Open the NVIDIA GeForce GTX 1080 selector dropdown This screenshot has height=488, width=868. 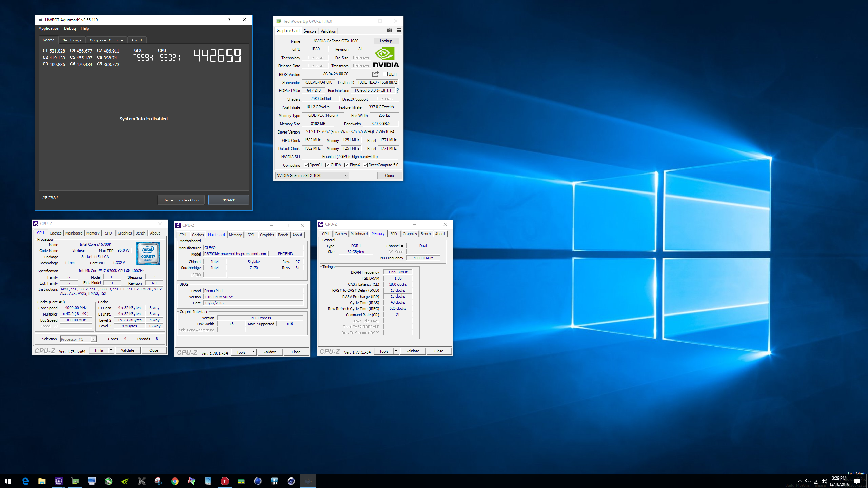tap(312, 175)
